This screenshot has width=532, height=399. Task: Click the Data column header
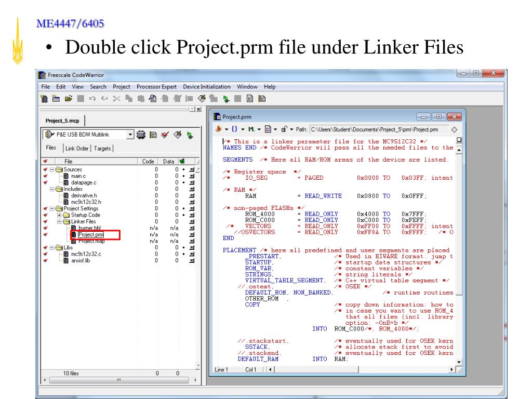[168, 162]
